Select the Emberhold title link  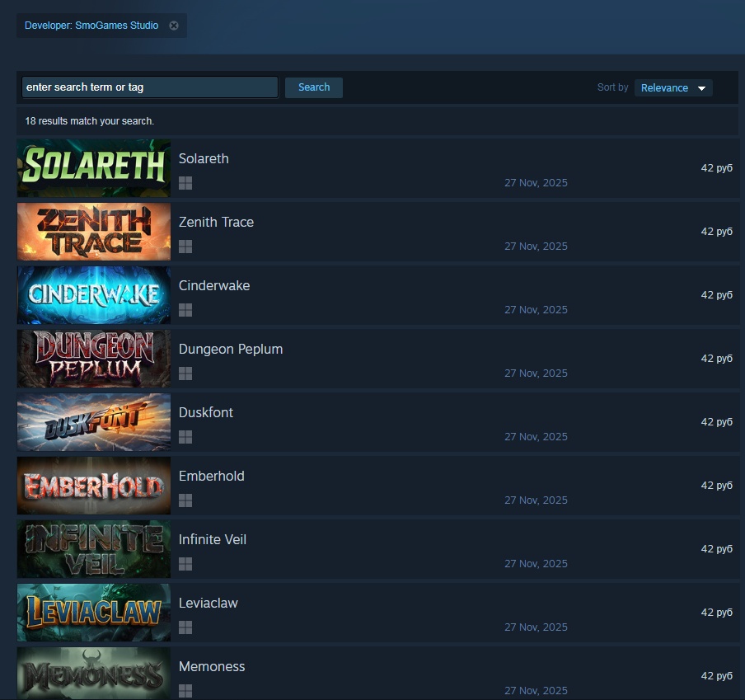212,477
